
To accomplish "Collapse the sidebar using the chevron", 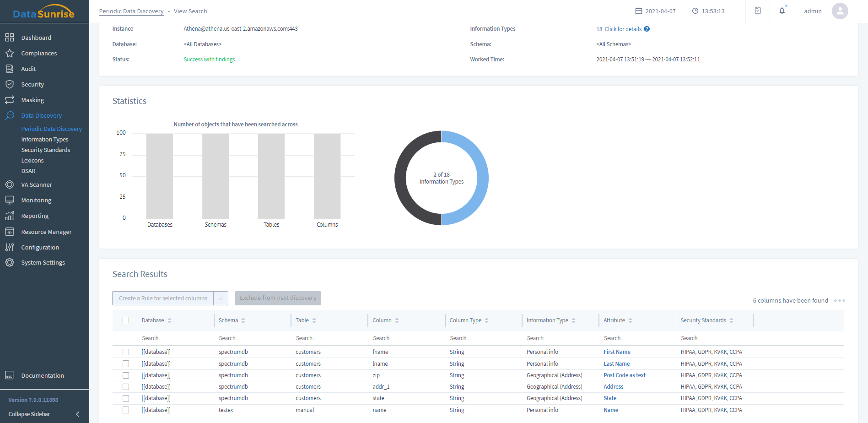I will pos(77,414).
